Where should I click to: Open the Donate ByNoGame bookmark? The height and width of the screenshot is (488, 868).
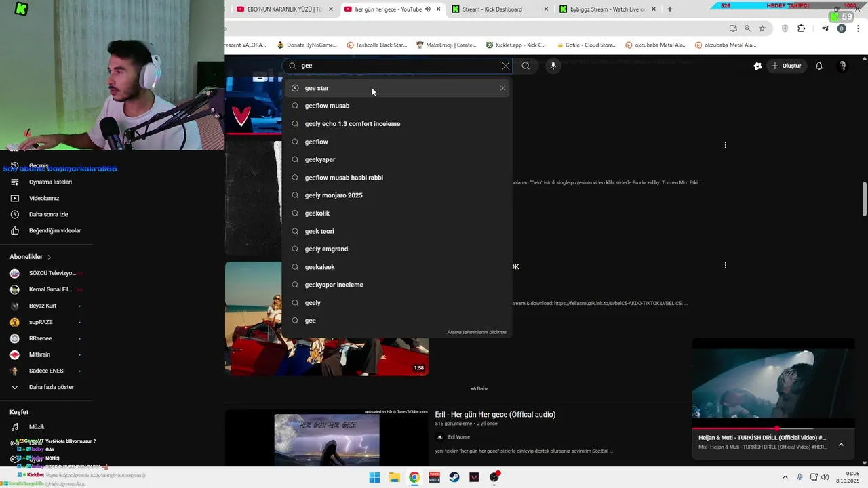click(306, 45)
